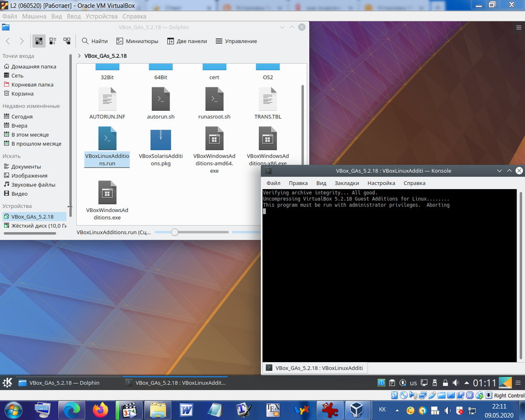Open Microsoft Edge from Windows taskbar

click(x=71, y=410)
